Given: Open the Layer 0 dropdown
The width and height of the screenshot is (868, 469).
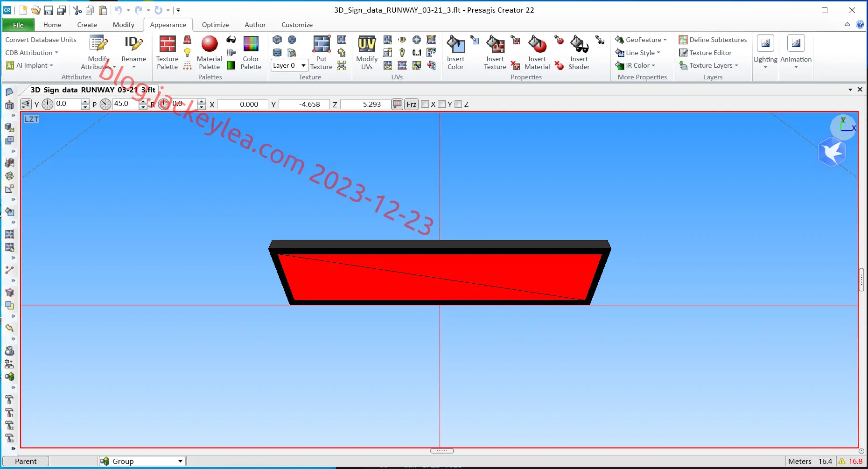Looking at the screenshot, I should coord(289,65).
